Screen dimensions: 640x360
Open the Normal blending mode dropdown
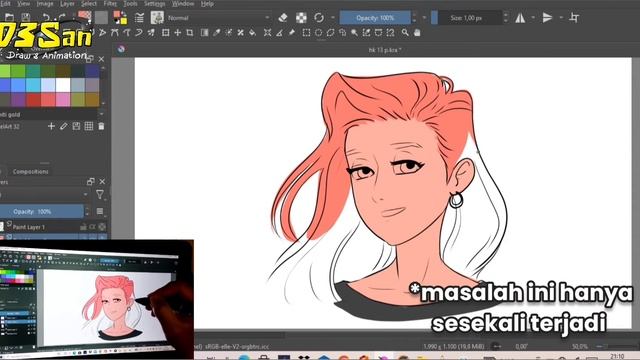218,18
